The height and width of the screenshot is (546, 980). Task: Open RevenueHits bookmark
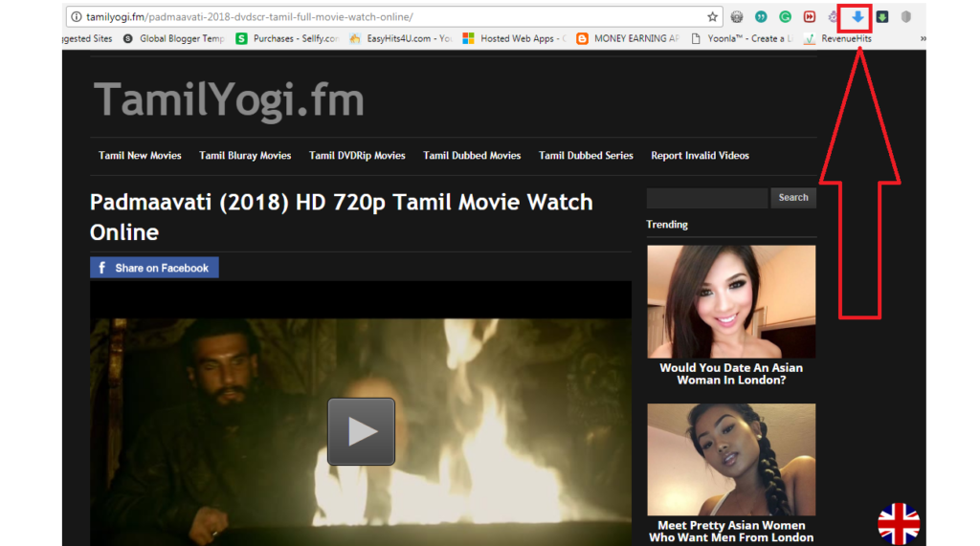(x=837, y=39)
